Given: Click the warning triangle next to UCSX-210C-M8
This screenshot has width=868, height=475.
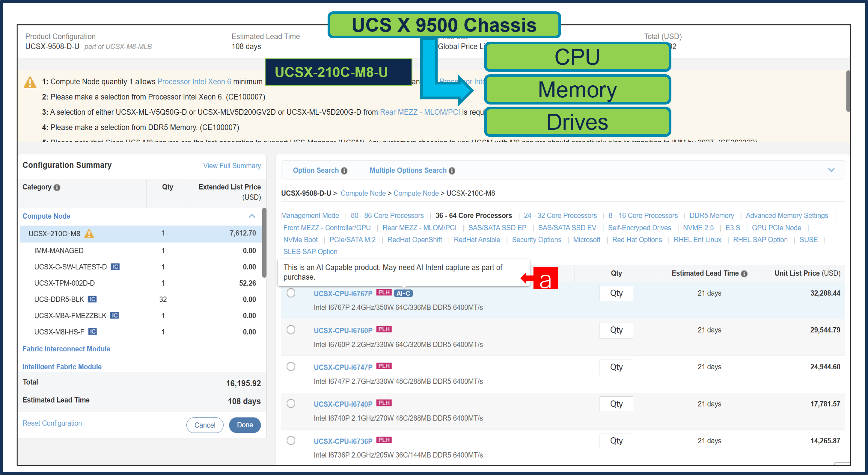Looking at the screenshot, I should 89,233.
